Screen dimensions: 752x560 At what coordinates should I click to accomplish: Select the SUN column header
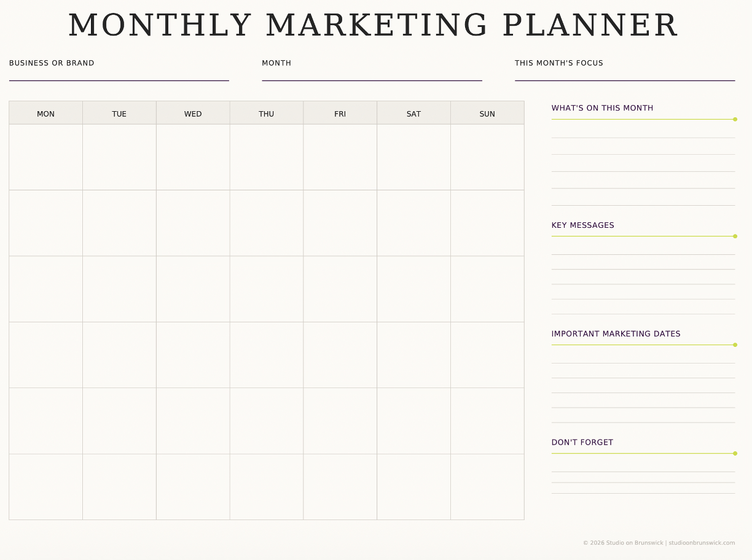click(x=487, y=113)
